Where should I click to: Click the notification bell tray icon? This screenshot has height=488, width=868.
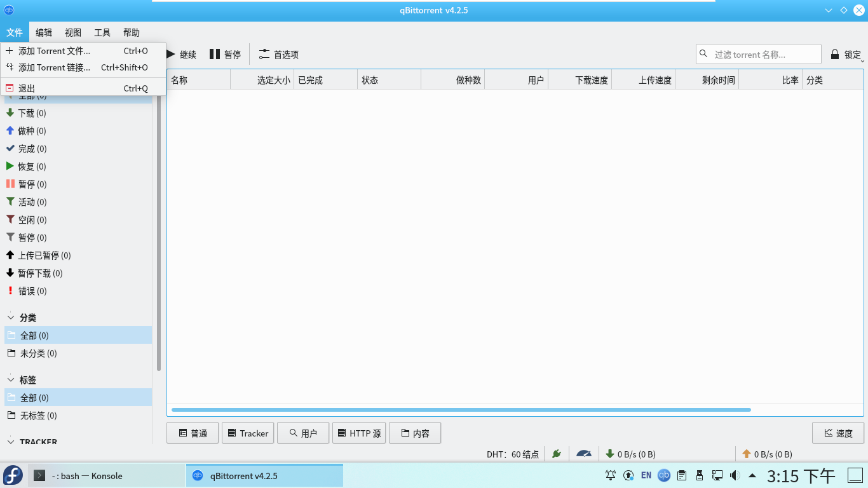611,475
